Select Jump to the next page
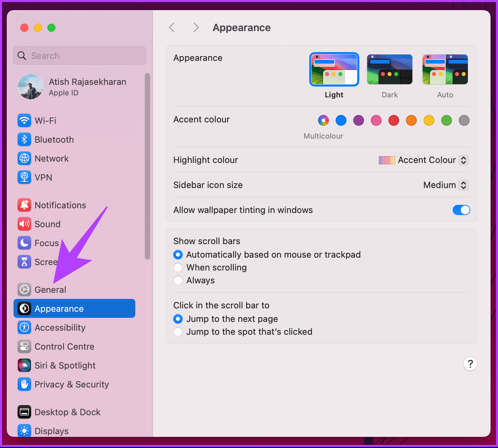 (178, 319)
